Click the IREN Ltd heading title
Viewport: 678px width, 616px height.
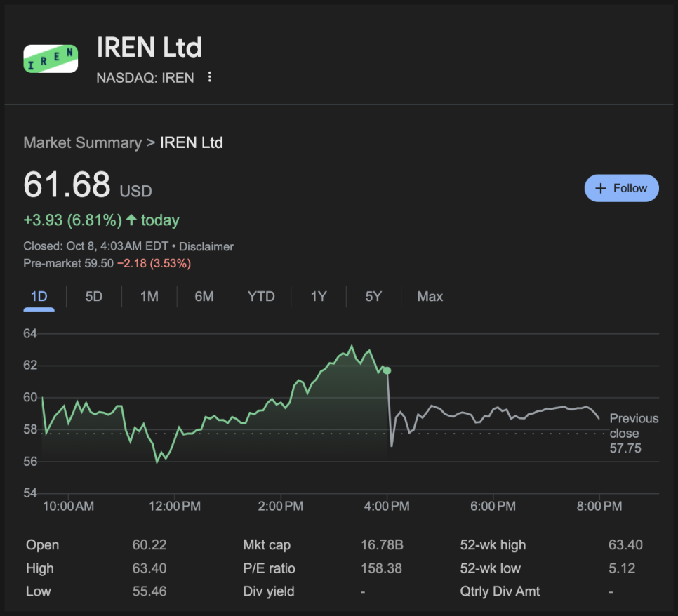tap(149, 48)
